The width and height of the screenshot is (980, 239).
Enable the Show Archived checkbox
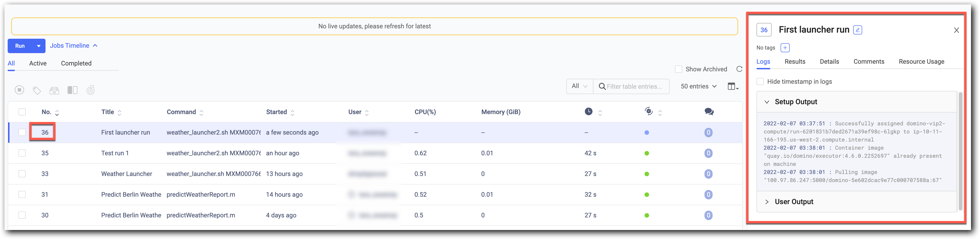click(x=678, y=69)
